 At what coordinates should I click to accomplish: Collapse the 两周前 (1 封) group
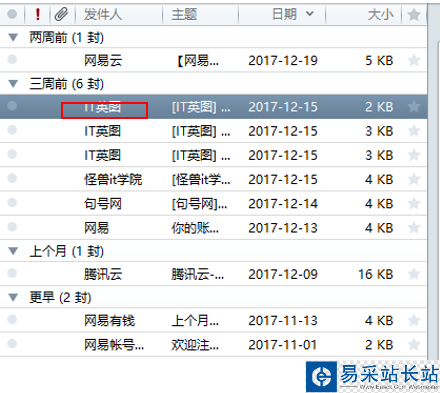tap(13, 37)
